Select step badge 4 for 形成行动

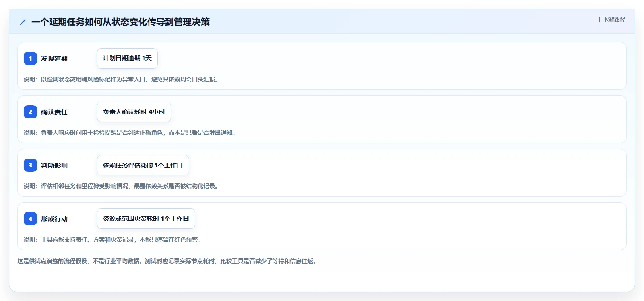point(30,219)
